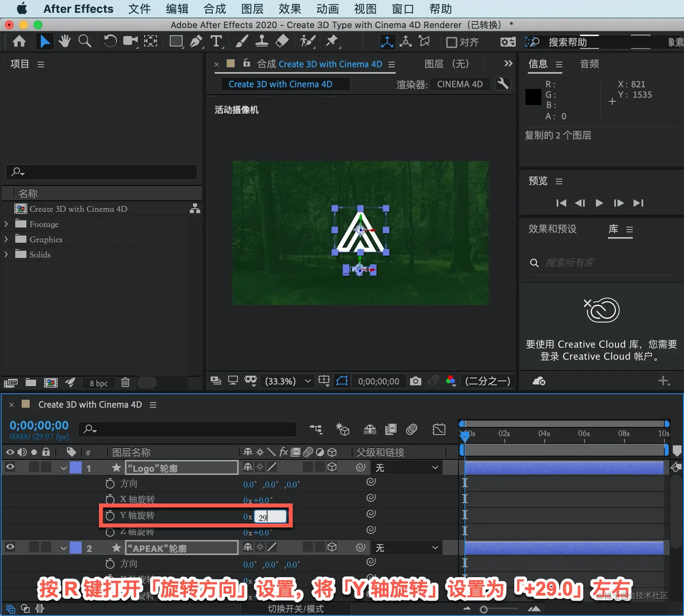
Task: Open the 效果 menu
Action: [290, 9]
